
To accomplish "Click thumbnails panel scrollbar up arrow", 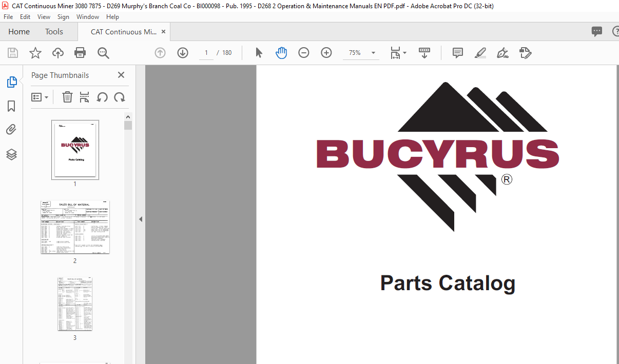I will [x=128, y=116].
